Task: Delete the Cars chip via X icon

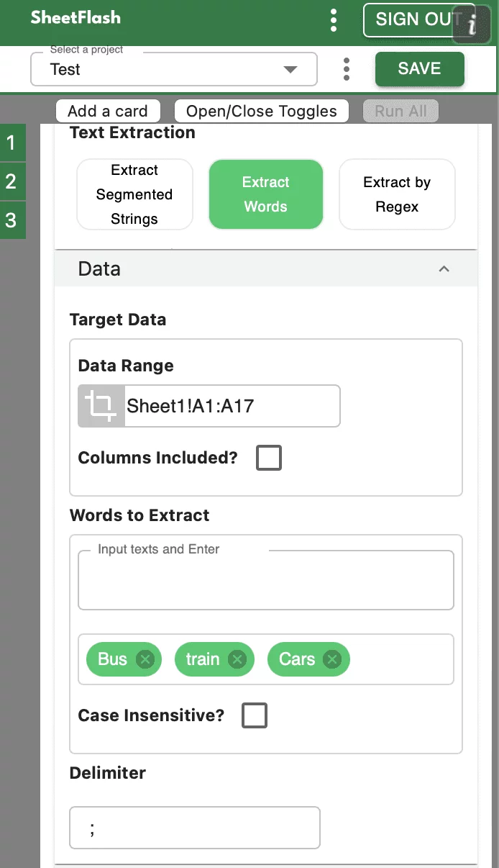Action: [x=331, y=659]
